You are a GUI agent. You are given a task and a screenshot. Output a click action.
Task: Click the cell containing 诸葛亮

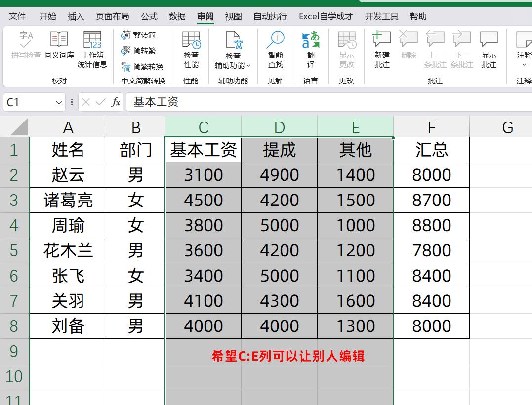click(68, 200)
